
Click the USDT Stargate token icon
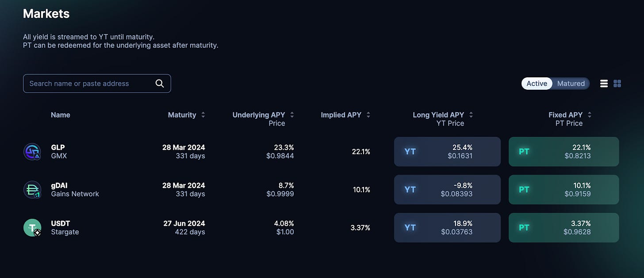(32, 228)
